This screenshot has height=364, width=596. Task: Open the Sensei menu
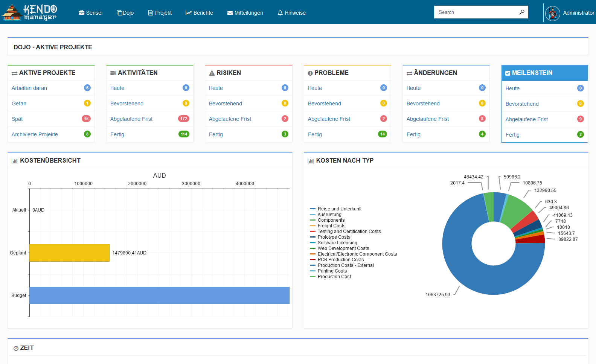click(91, 13)
